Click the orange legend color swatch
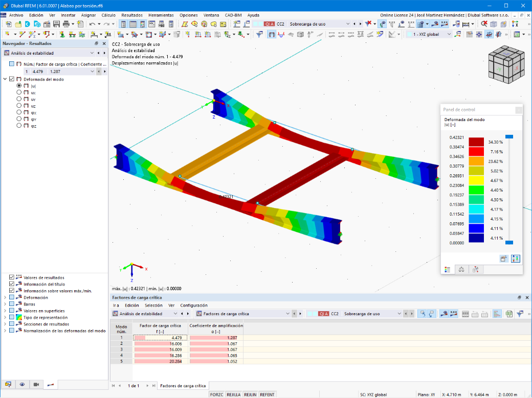The height and width of the screenshot is (398, 532). tap(476, 161)
